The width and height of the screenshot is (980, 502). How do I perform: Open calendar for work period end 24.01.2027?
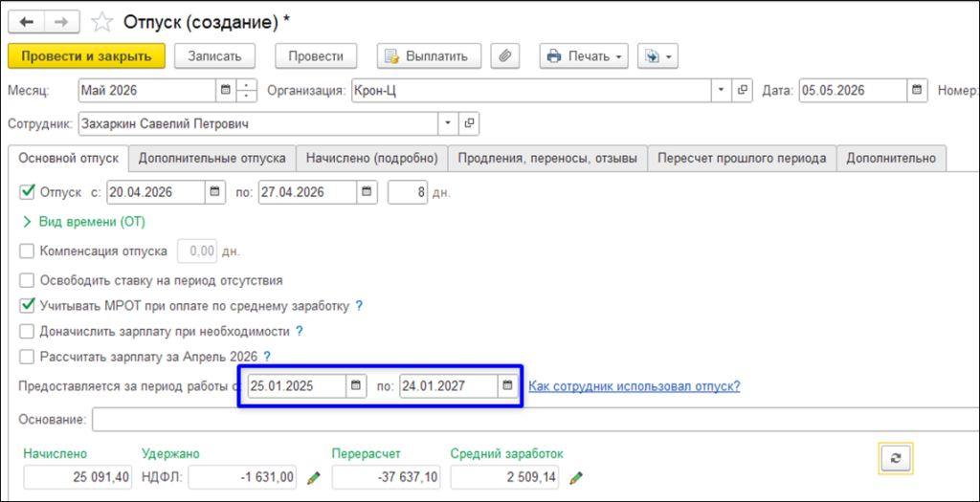pyautogui.click(x=507, y=386)
